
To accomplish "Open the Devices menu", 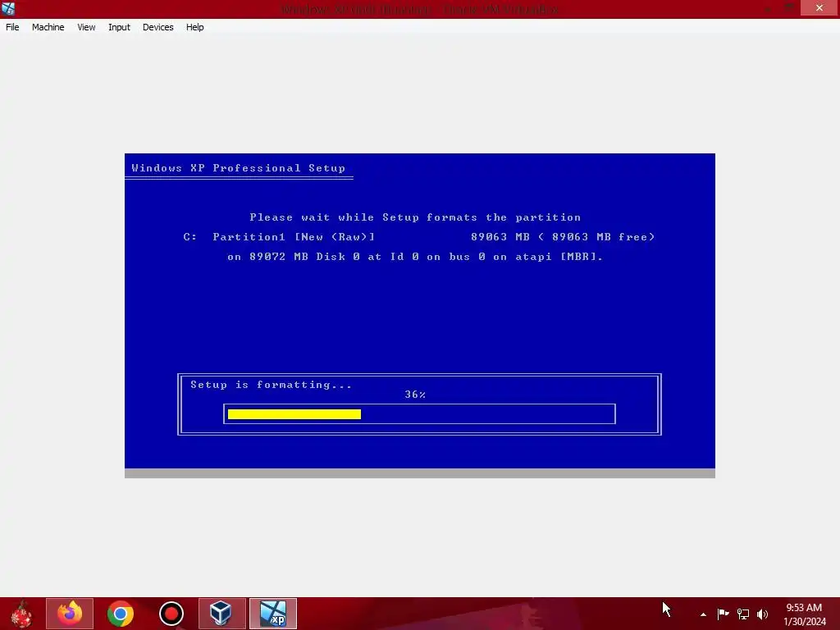I will click(x=158, y=27).
